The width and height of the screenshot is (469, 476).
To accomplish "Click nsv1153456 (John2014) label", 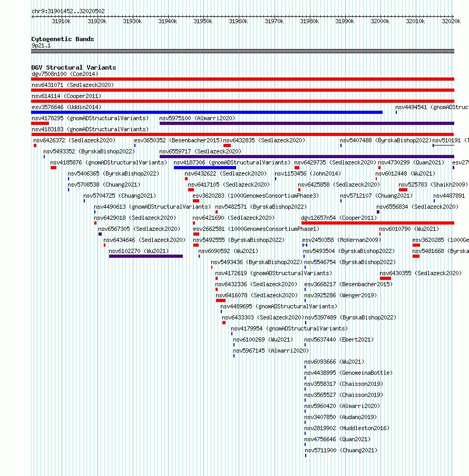I will pos(308,173).
